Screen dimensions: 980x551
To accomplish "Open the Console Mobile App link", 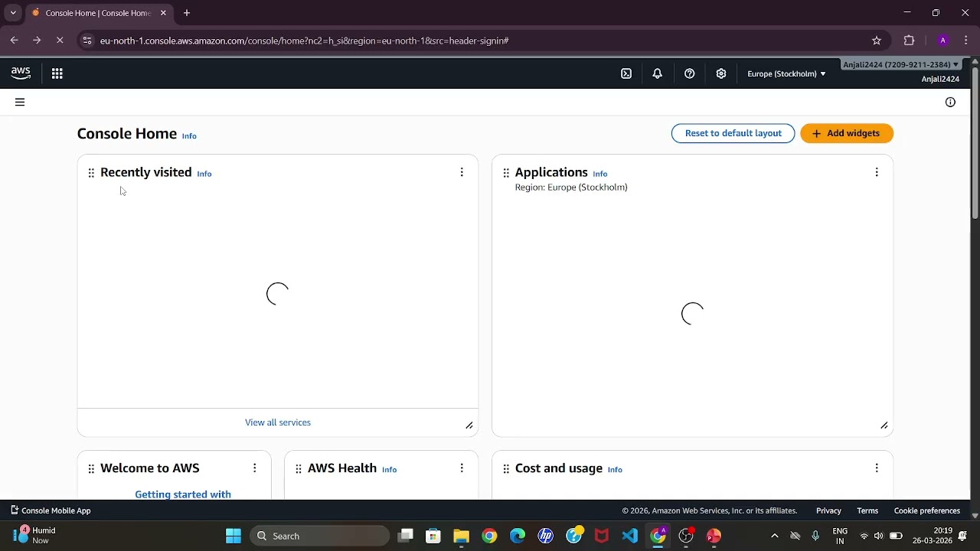I will pyautogui.click(x=51, y=510).
